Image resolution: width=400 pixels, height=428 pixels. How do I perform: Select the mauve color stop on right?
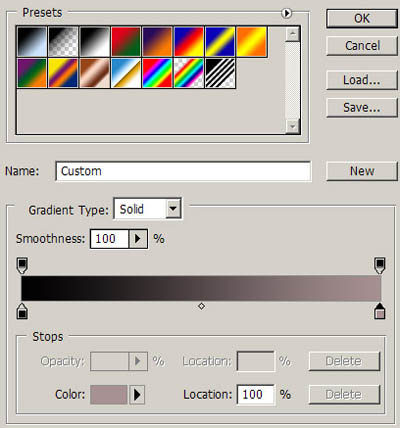pyautogui.click(x=380, y=311)
